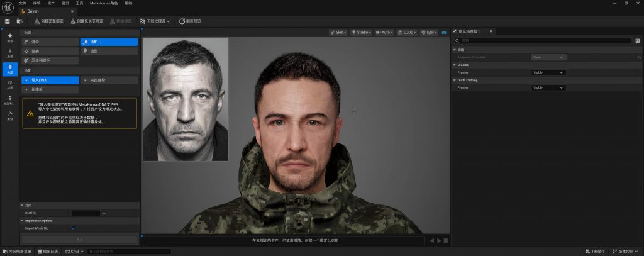The width and height of the screenshot is (644, 256).
Task: Open the 集合 hammer sidebar icon
Action: pos(10,115)
